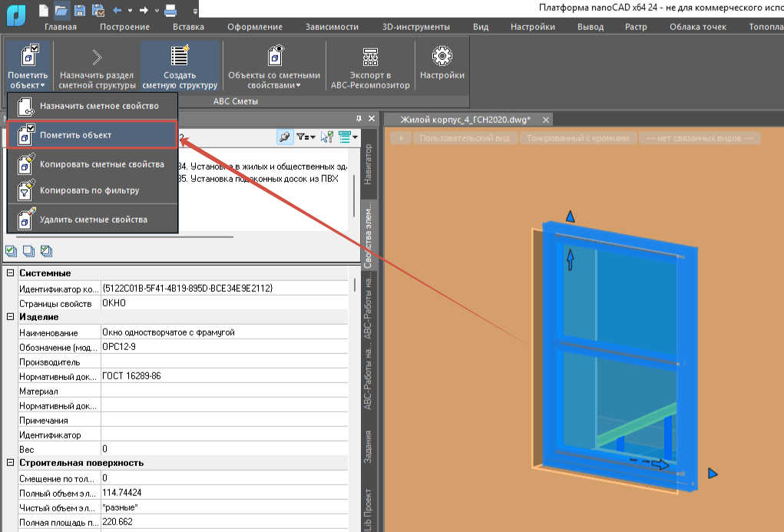Open the Оформление ribbon tab
Screen dimensions: 784x532
(x=255, y=27)
